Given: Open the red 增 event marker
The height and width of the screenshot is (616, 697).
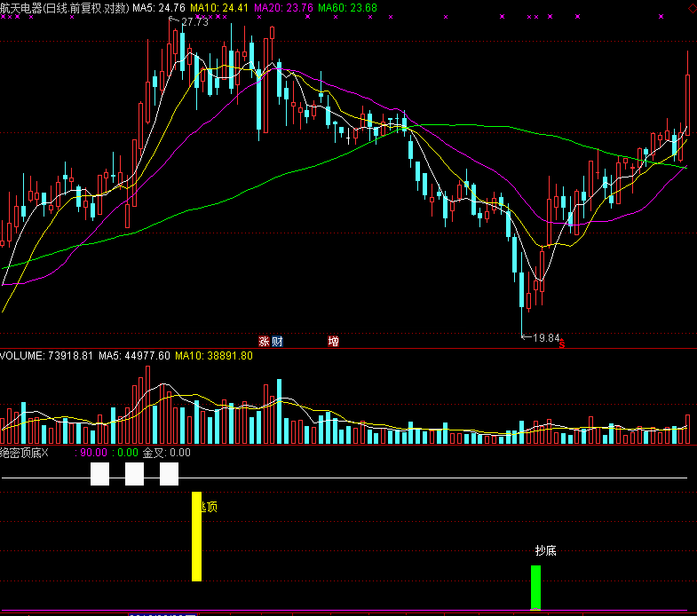Looking at the screenshot, I should tap(333, 341).
